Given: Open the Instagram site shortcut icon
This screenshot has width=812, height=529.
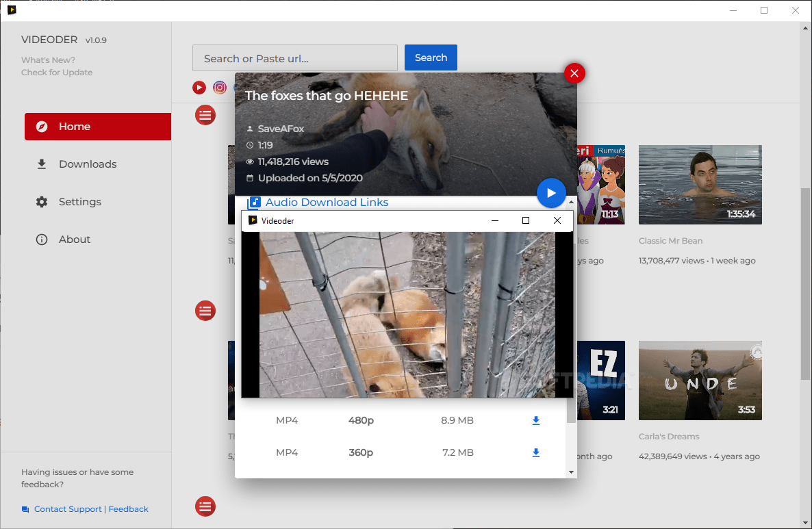Looking at the screenshot, I should click(220, 88).
